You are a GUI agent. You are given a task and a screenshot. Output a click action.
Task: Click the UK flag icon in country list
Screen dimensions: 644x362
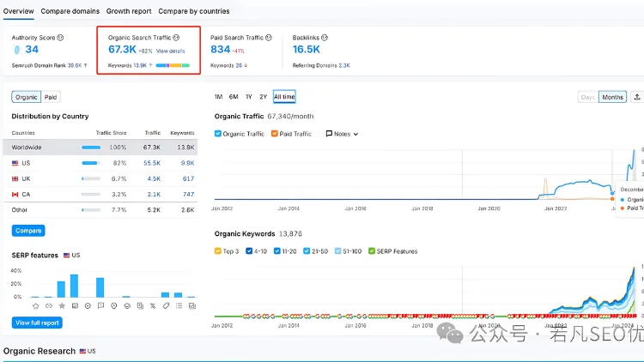coord(15,178)
